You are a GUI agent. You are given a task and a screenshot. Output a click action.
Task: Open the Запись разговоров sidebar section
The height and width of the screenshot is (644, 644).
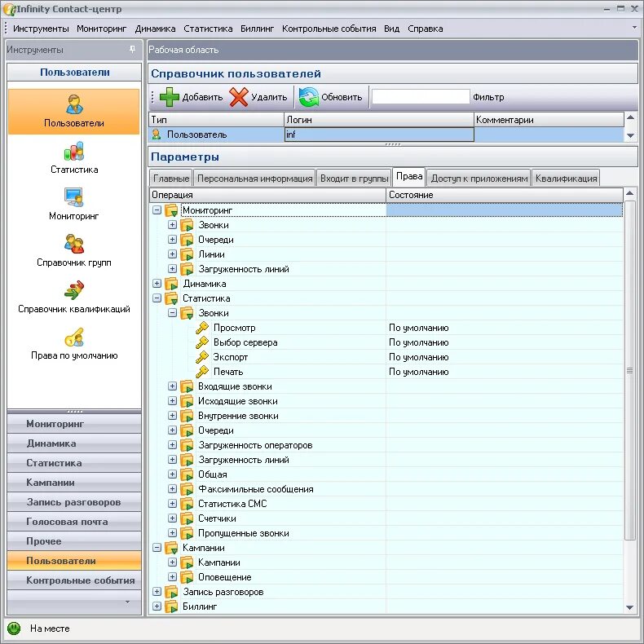click(x=74, y=502)
